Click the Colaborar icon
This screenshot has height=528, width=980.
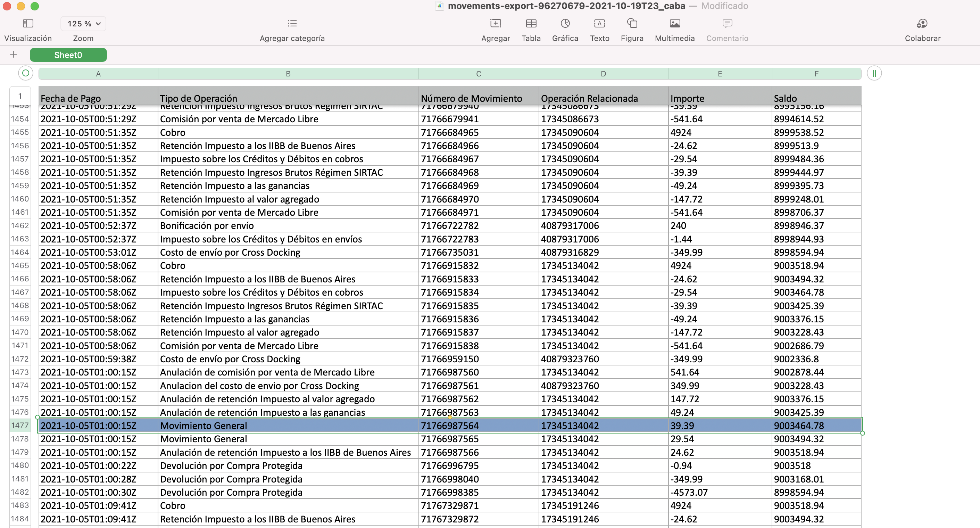click(x=922, y=24)
